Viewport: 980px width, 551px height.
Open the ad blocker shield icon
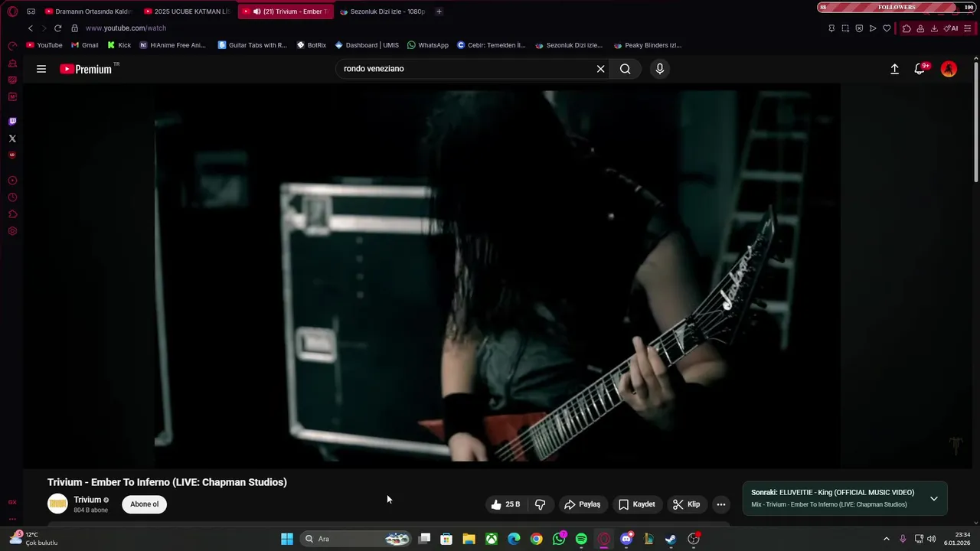tap(859, 28)
